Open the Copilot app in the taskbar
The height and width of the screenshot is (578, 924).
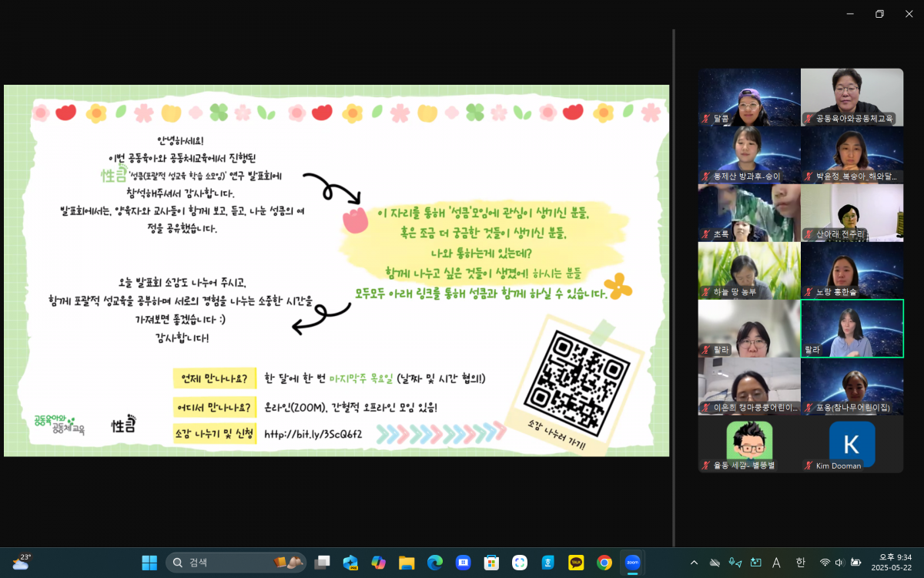point(378,563)
